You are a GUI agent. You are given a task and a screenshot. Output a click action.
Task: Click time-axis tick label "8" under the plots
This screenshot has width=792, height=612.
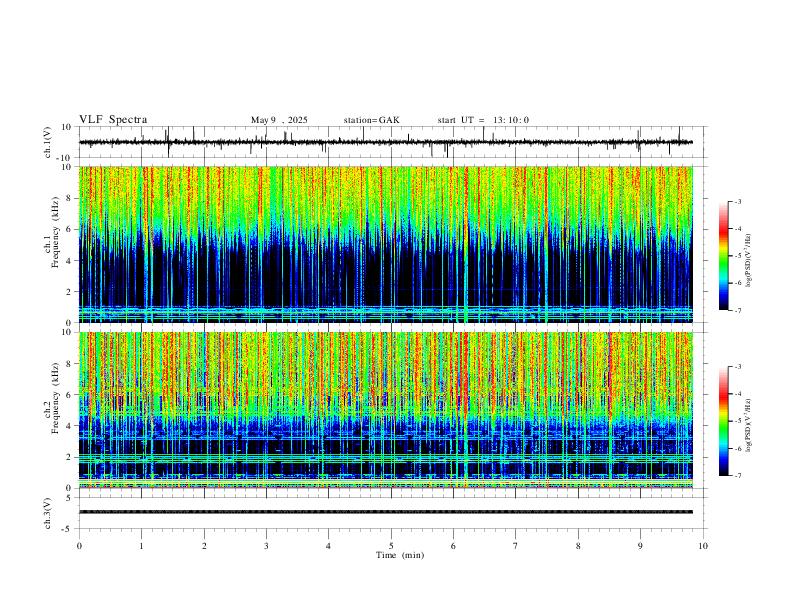578,546
